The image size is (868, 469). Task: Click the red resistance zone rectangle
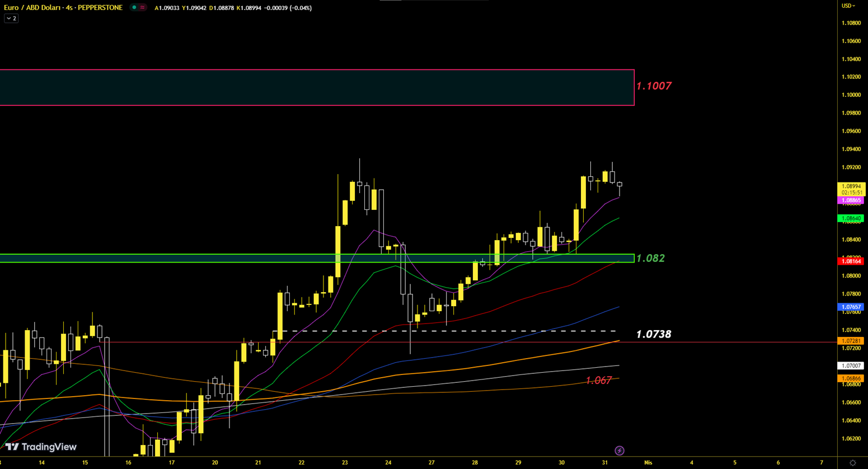tap(317, 87)
